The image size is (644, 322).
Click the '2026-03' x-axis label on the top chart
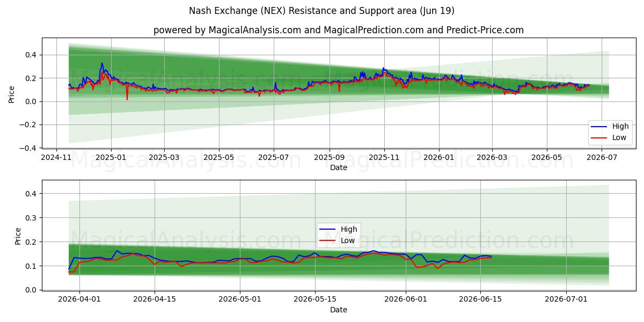492,158
